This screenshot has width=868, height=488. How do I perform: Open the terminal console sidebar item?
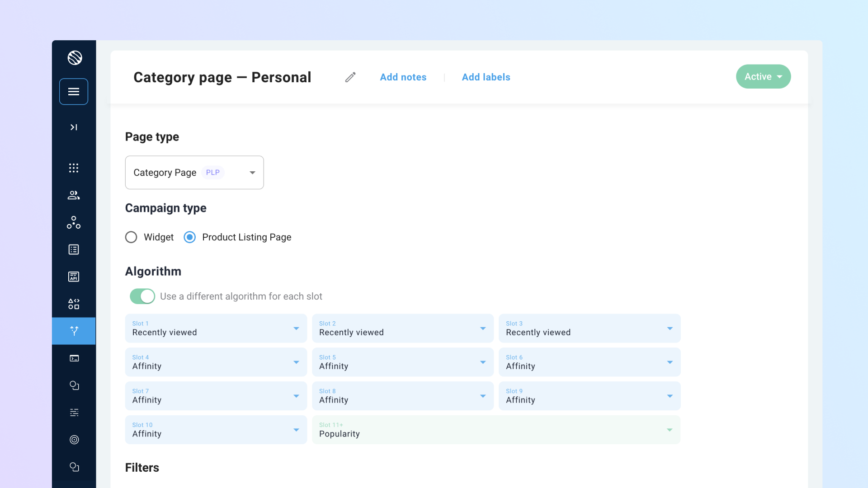click(x=74, y=358)
